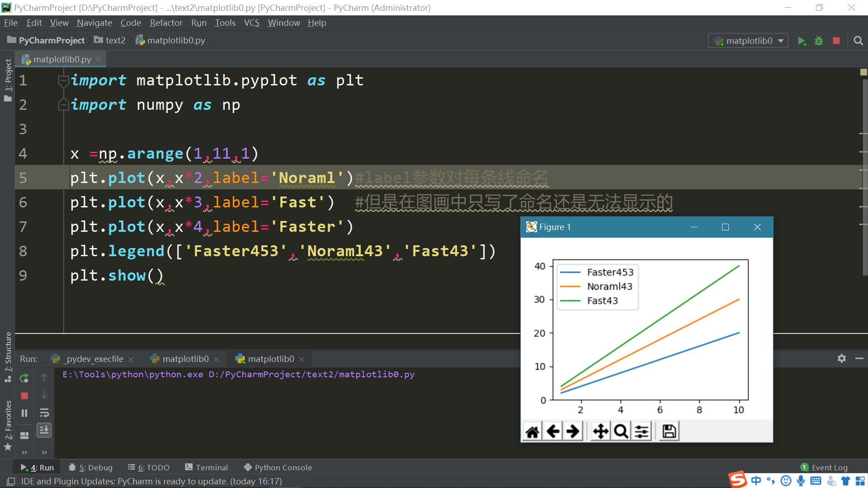This screenshot has width=868, height=488.
Task: Save the figure with the disk icon
Action: pyautogui.click(x=669, y=432)
